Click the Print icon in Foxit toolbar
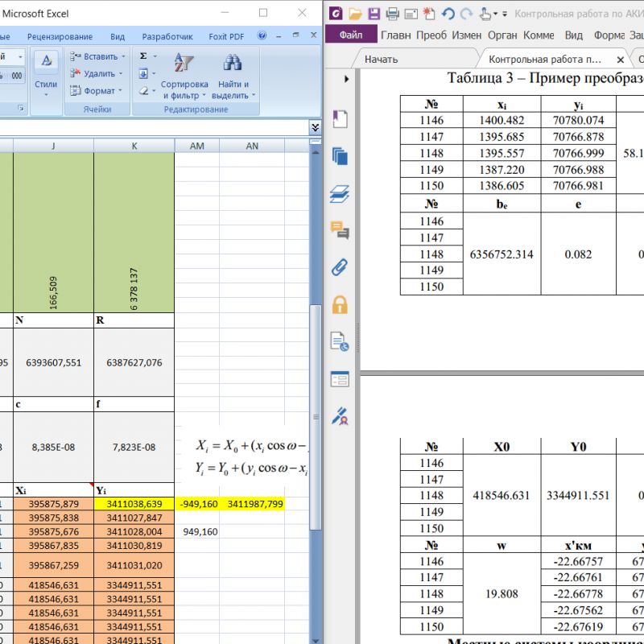The height and width of the screenshot is (644, 644). coord(393,14)
